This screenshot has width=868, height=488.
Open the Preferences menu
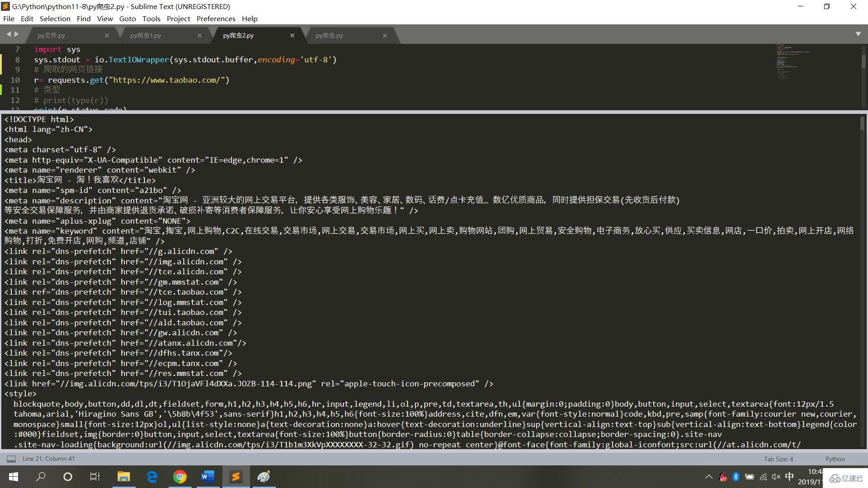(x=216, y=19)
